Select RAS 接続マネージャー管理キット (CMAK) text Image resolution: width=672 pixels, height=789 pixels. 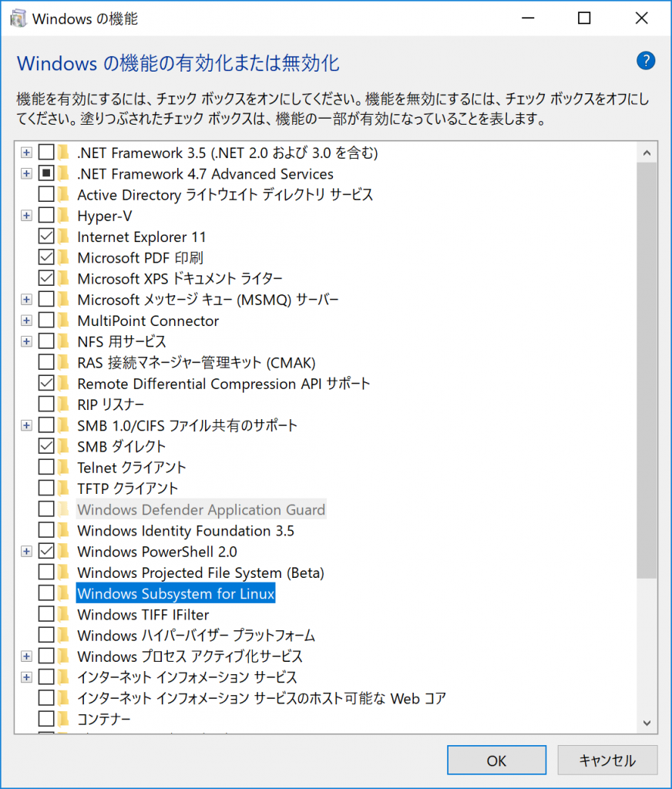point(197,362)
